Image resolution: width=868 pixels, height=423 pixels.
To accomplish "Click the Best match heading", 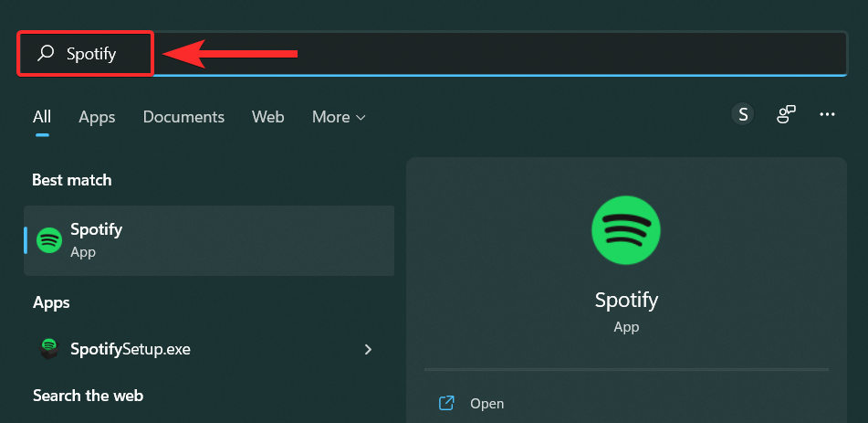I will [72, 180].
